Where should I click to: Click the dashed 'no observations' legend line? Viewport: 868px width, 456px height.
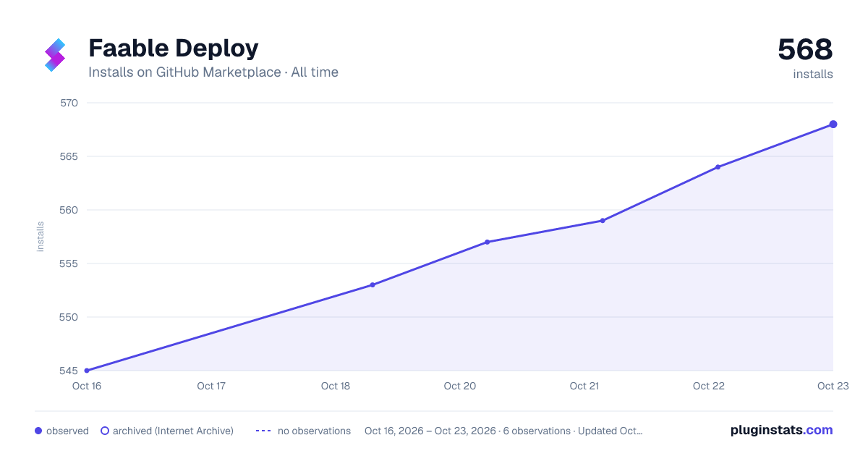(x=263, y=431)
